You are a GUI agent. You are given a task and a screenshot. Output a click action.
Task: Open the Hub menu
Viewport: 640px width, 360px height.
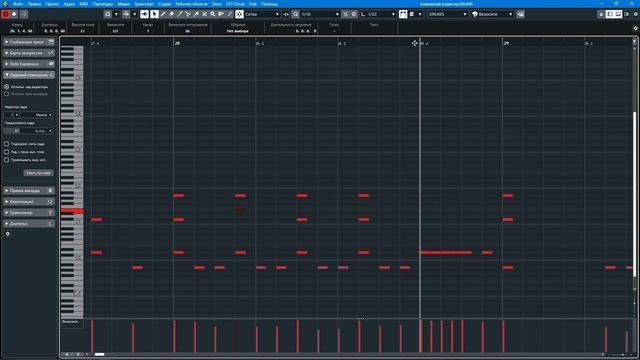253,4
